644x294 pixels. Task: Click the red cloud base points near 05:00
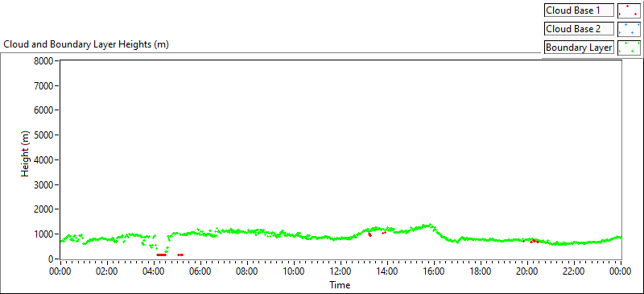point(180,255)
